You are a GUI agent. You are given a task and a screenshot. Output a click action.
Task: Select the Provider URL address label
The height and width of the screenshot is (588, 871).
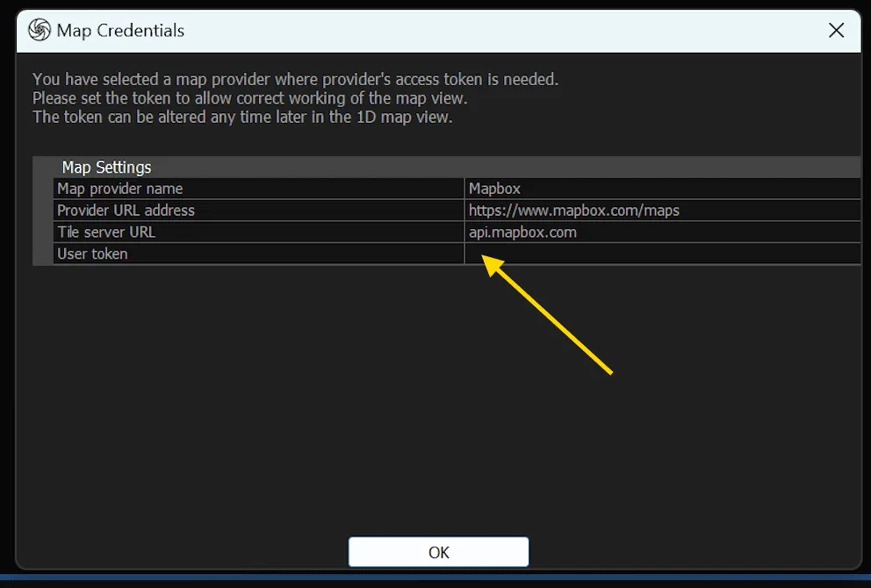126,211
